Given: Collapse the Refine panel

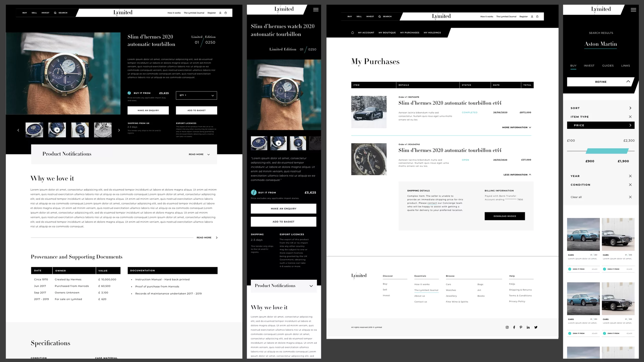Looking at the screenshot, I should click(628, 81).
